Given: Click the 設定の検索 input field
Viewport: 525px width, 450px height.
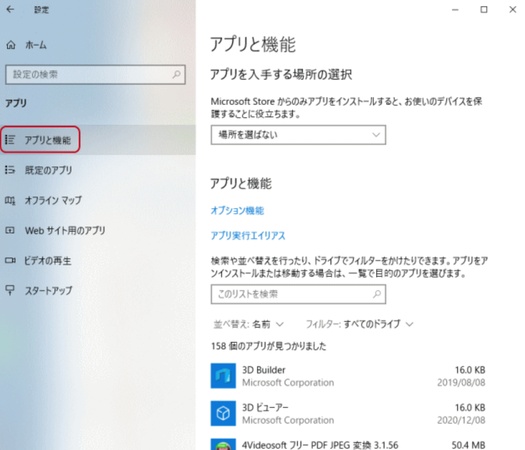Looking at the screenshot, I should coord(95,74).
